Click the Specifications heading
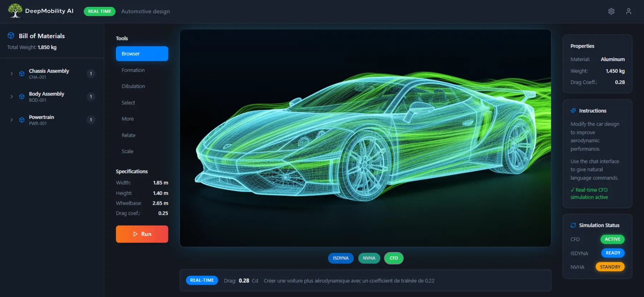The width and height of the screenshot is (644, 297). tap(132, 172)
